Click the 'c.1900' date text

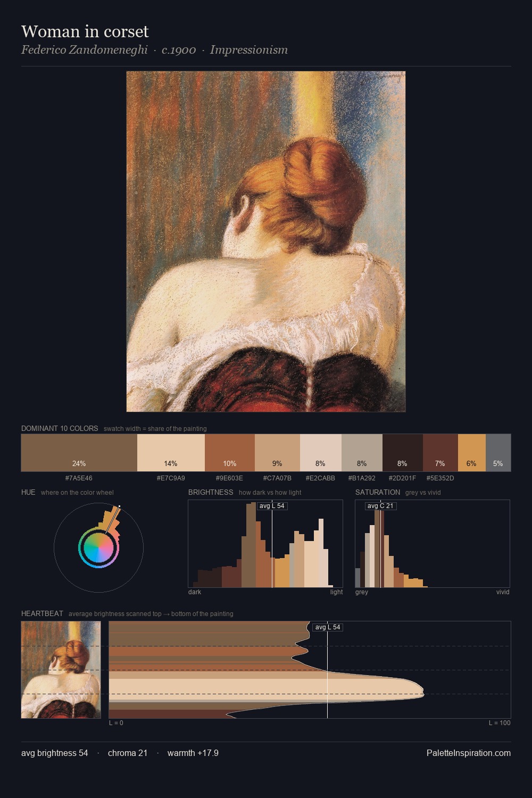[x=179, y=50]
